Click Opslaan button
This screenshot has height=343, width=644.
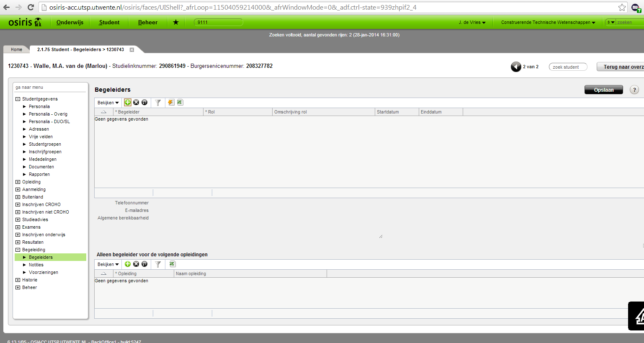[604, 90]
